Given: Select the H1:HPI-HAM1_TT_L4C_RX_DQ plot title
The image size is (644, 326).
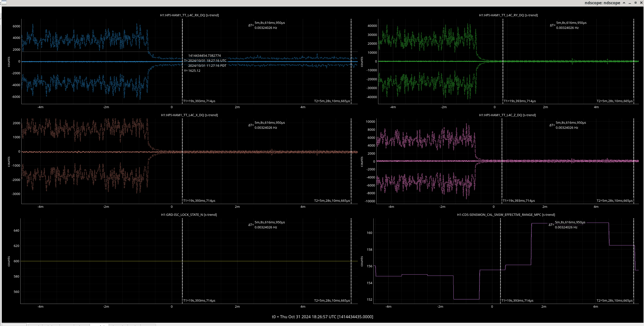Looking at the screenshot, I should [x=189, y=15].
